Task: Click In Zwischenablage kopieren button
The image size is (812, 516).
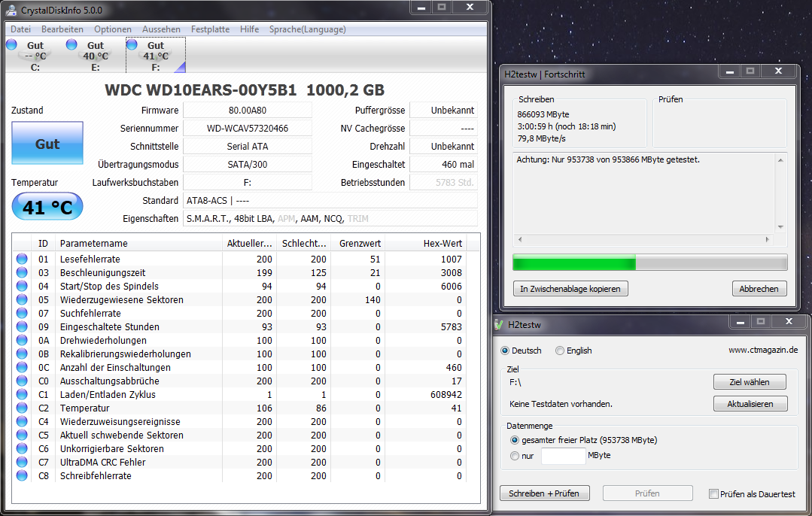Action: (570, 289)
